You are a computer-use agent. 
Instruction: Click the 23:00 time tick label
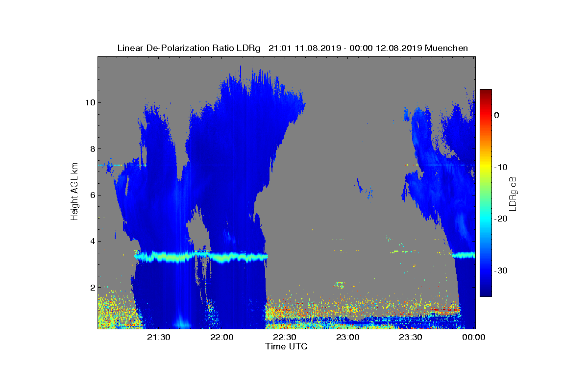348,337
